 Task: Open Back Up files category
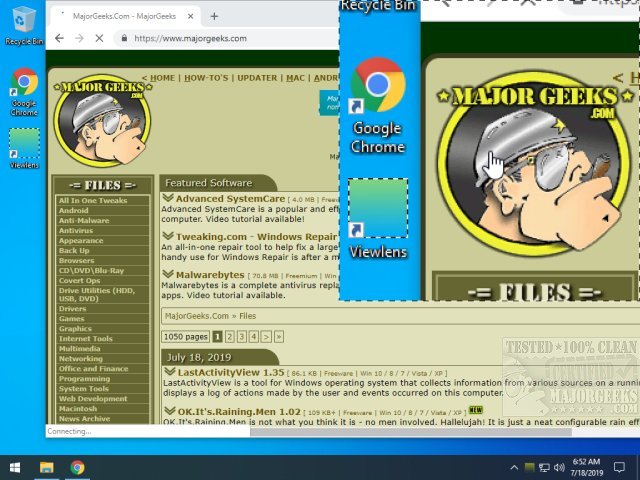tap(103, 251)
